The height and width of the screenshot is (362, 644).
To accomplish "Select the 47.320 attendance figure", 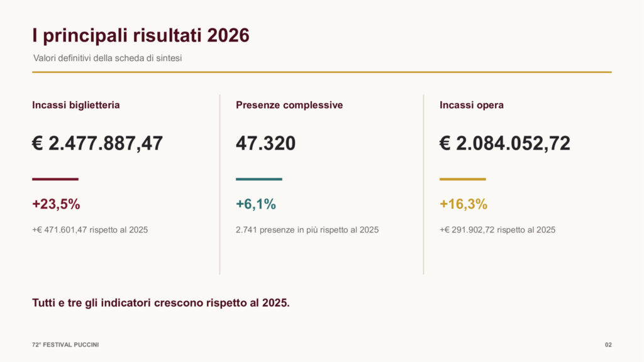I will pyautogui.click(x=266, y=144).
